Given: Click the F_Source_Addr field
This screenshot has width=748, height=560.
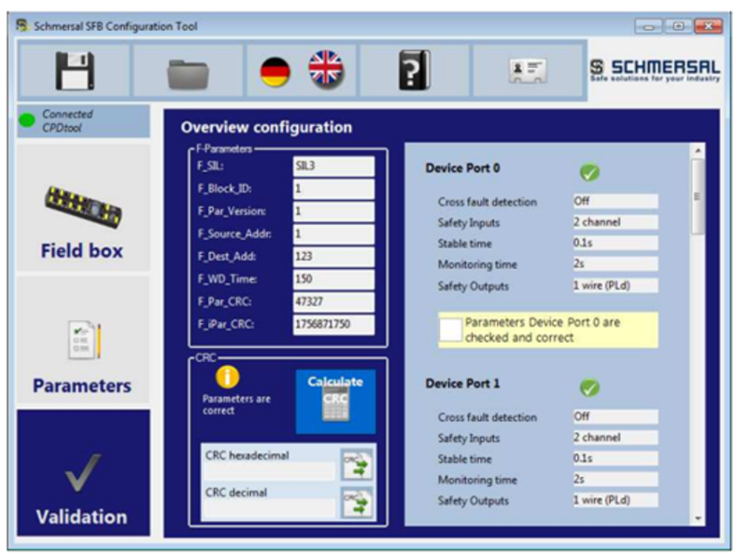Looking at the screenshot, I should [x=333, y=234].
